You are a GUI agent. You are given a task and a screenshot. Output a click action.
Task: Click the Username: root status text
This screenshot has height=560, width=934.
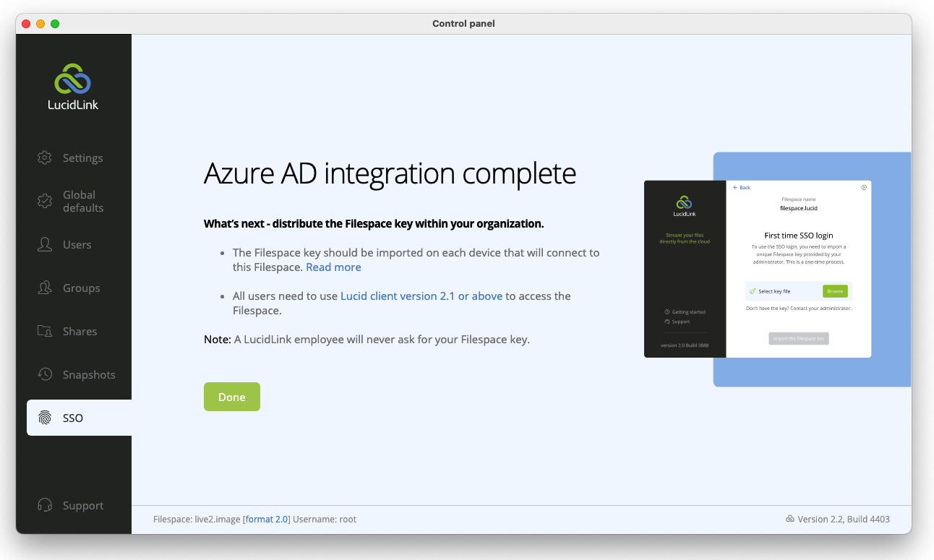[x=325, y=519]
